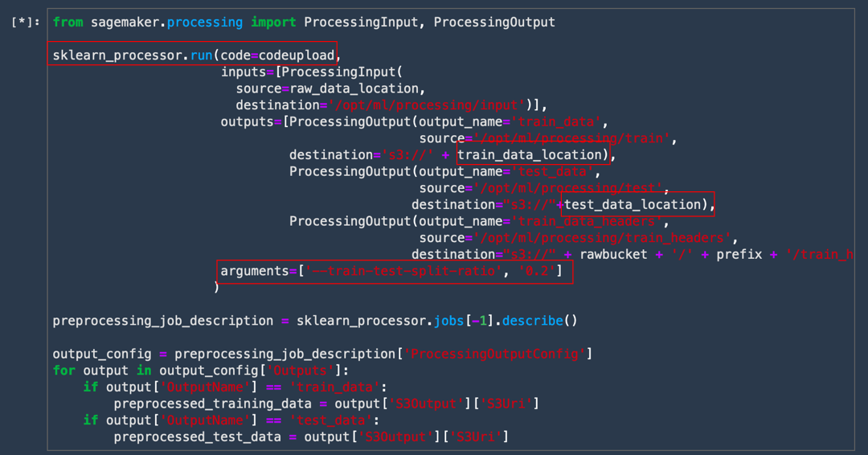The width and height of the screenshot is (868, 455).
Task: Click the boxed train_data_location variable
Action: (530, 154)
